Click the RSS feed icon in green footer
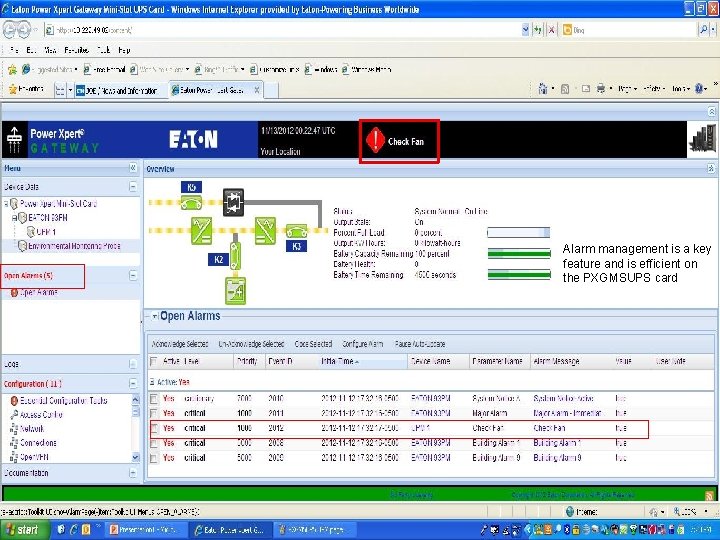Screen dimensions: 720x540 click(x=710, y=495)
